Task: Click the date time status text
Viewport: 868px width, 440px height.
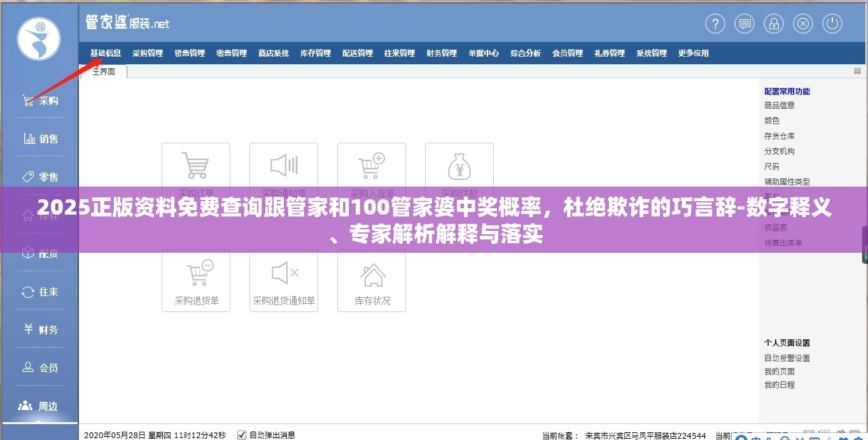Action: [x=155, y=436]
